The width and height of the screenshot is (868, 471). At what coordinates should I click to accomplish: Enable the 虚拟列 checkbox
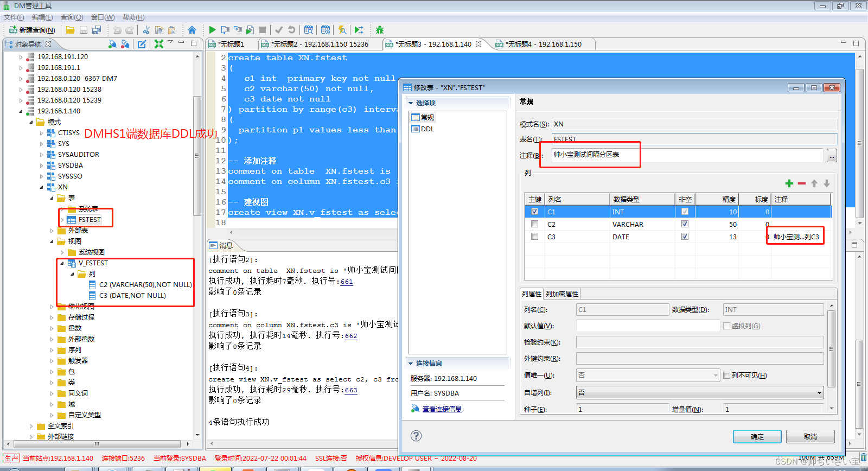pyautogui.click(x=726, y=326)
